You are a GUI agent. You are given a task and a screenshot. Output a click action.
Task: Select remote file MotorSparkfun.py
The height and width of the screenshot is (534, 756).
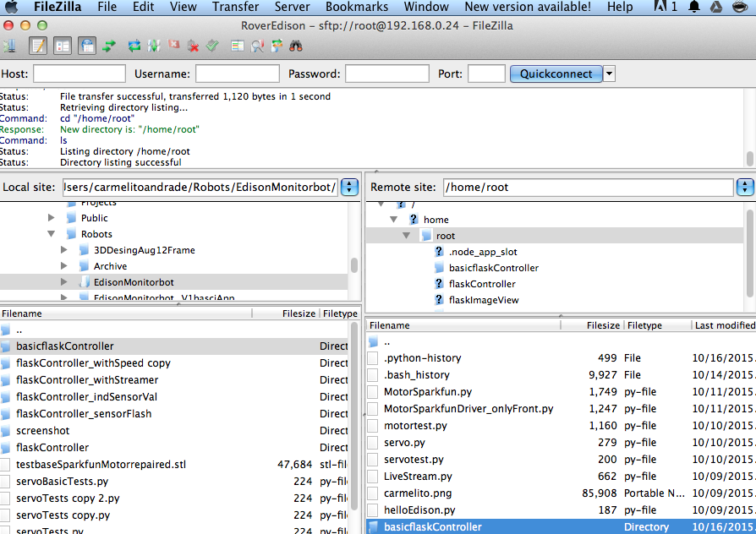pyautogui.click(x=562, y=392)
